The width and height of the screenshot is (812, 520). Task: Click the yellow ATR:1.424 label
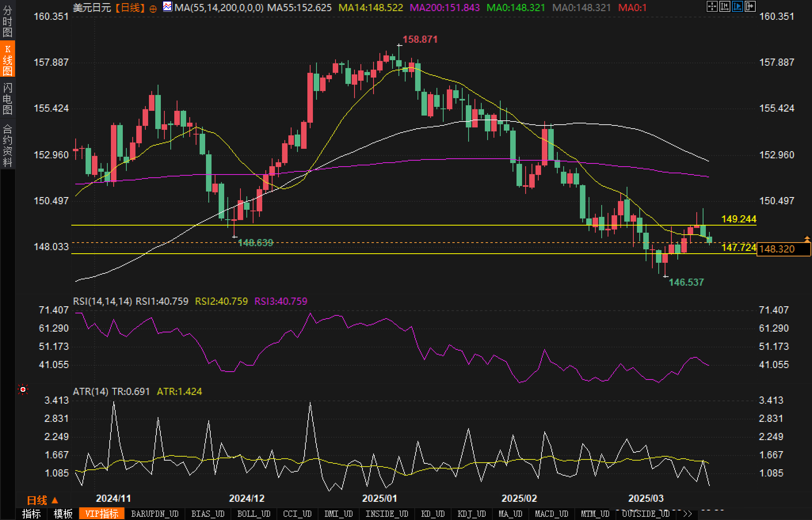coord(179,391)
